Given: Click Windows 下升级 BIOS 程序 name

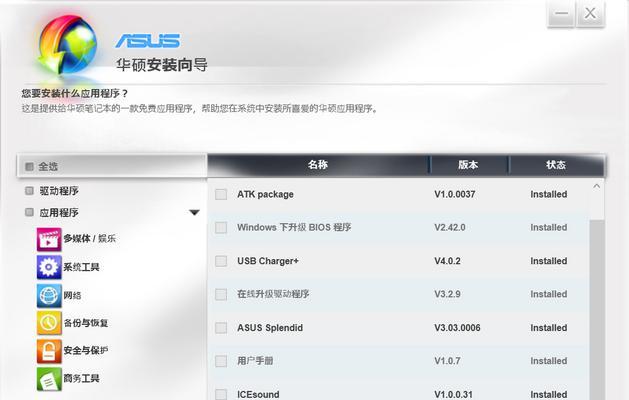Looking at the screenshot, I should tap(294, 227).
